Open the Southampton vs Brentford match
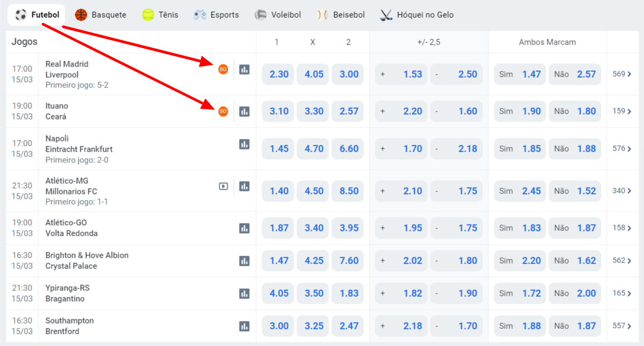The height and width of the screenshot is (346, 644). coord(70,326)
